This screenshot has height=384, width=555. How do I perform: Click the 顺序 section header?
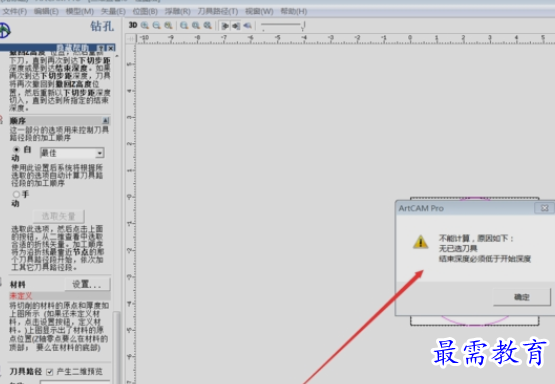coord(59,120)
